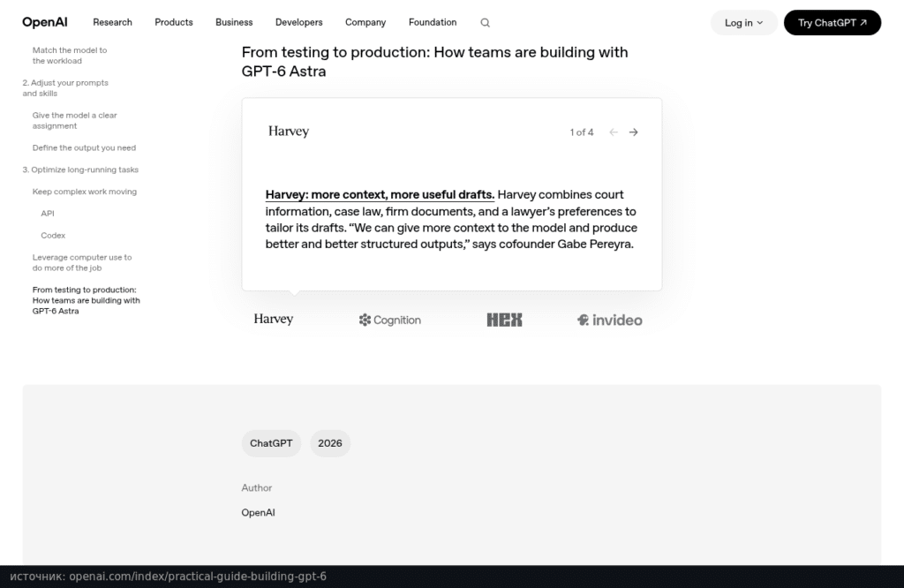
Task: Select the Cognition logo
Action: [389, 320]
